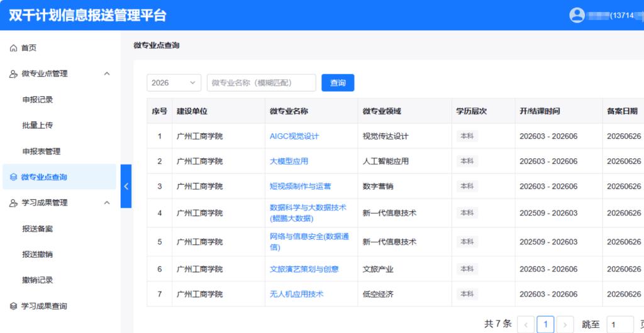Collapse the 学习成果管理 menu chevron

click(107, 203)
